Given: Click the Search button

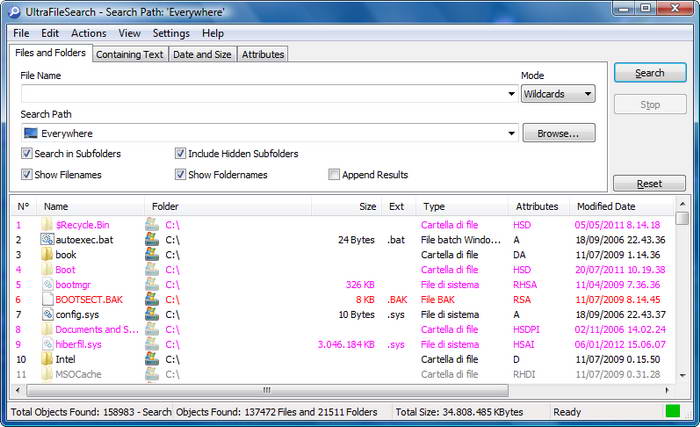Looking at the screenshot, I should [x=650, y=73].
